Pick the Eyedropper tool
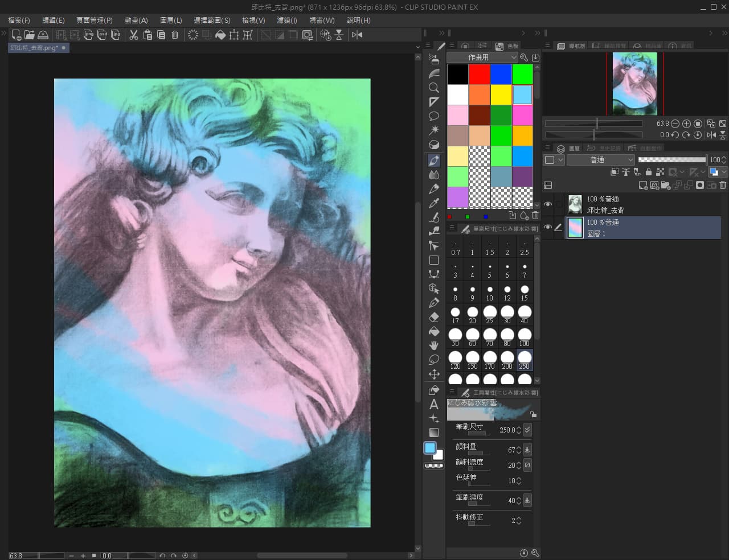The width and height of the screenshot is (729, 560). pyautogui.click(x=434, y=203)
